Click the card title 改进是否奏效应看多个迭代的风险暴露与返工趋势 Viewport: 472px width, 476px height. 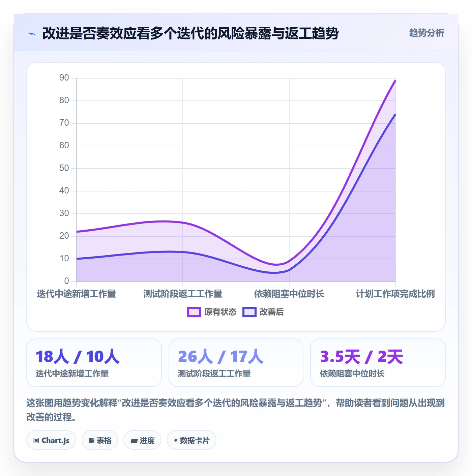coord(190,33)
